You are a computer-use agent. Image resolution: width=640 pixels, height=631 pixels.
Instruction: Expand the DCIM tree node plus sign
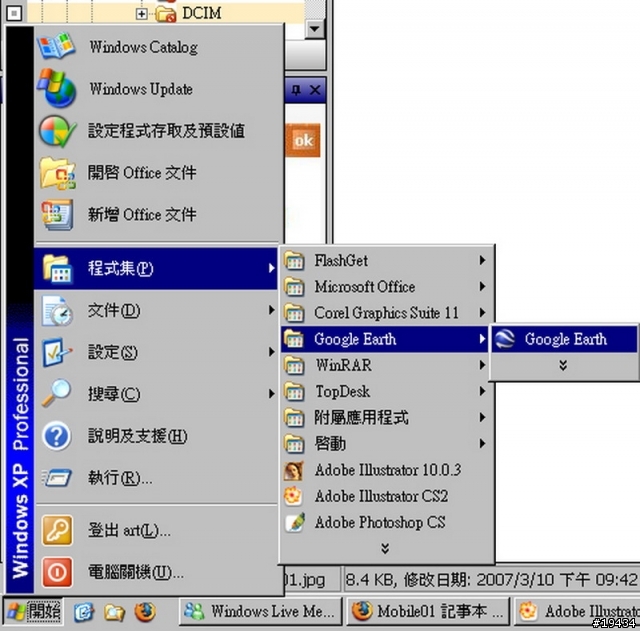(141, 14)
